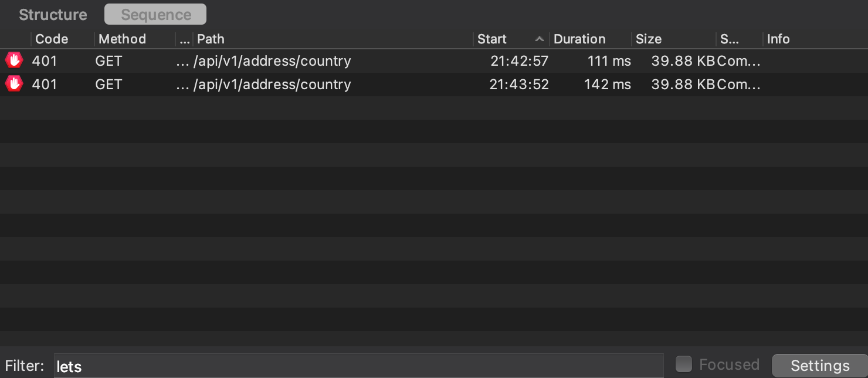Enable the Focused checkbox
The height and width of the screenshot is (378, 868).
(683, 365)
